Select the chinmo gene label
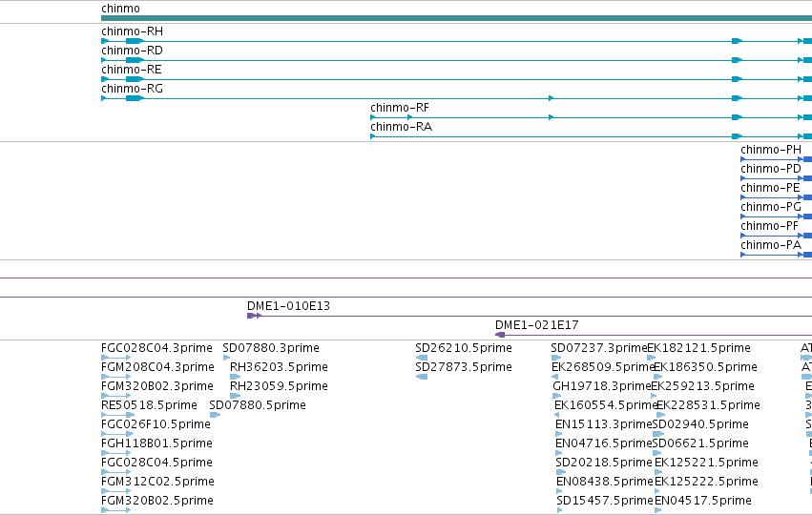Viewport: 812px width, 515px height. coord(120,9)
